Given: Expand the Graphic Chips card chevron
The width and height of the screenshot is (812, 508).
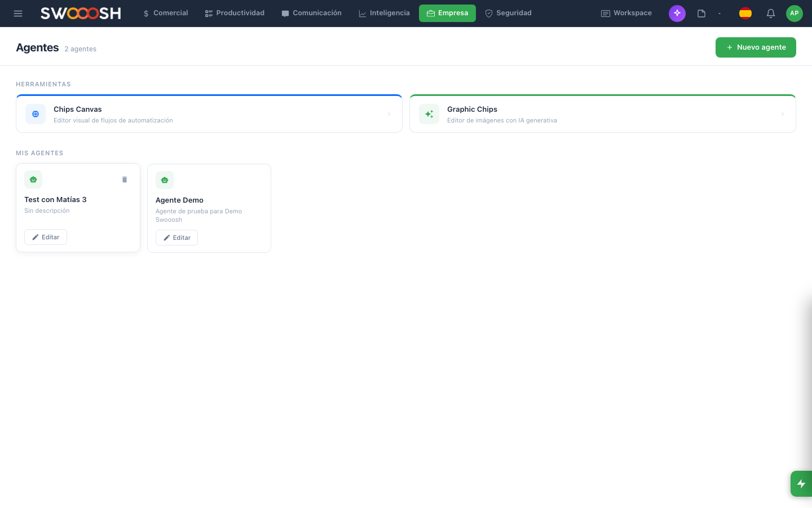Looking at the screenshot, I should (783, 114).
